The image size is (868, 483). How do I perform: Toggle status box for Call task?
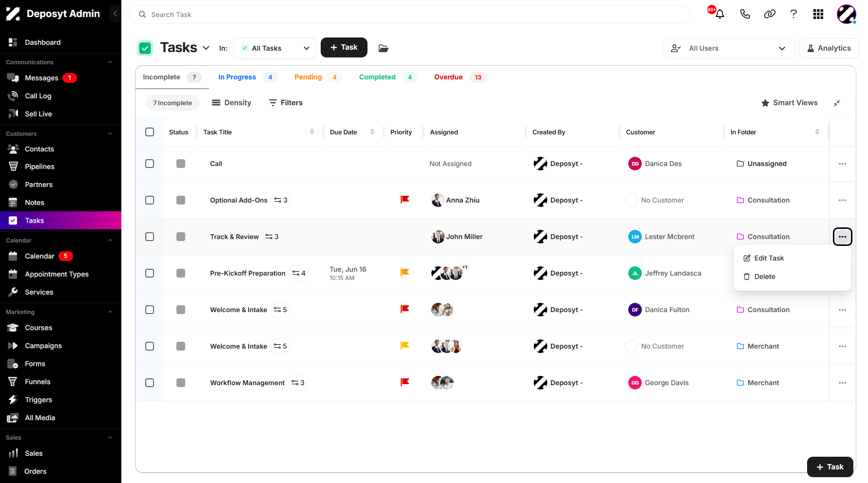tap(181, 164)
